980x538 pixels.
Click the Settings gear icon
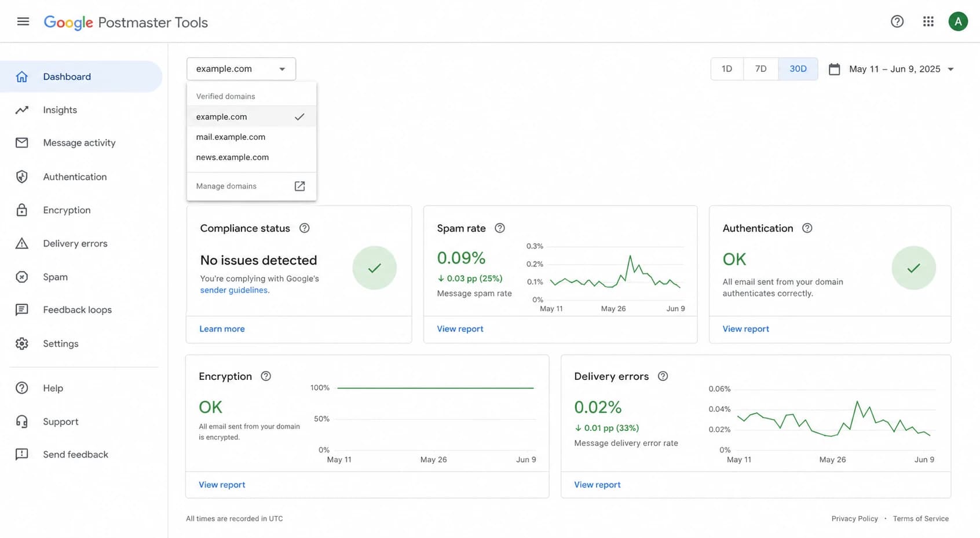pyautogui.click(x=22, y=343)
